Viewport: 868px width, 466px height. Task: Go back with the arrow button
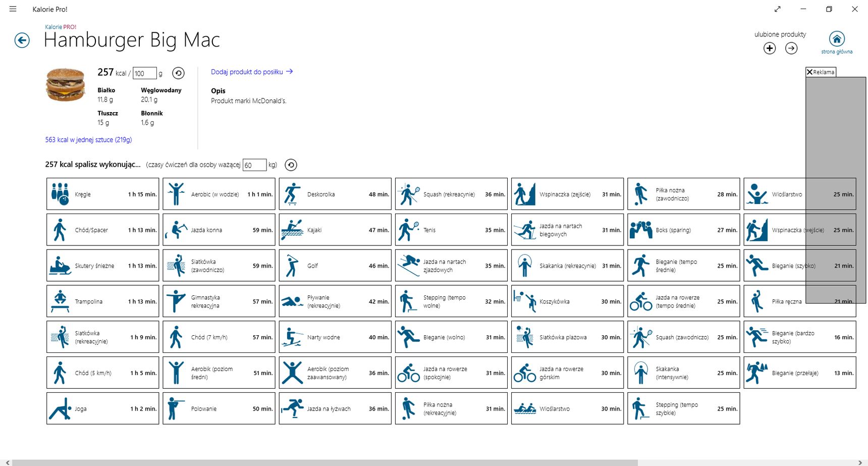point(22,40)
